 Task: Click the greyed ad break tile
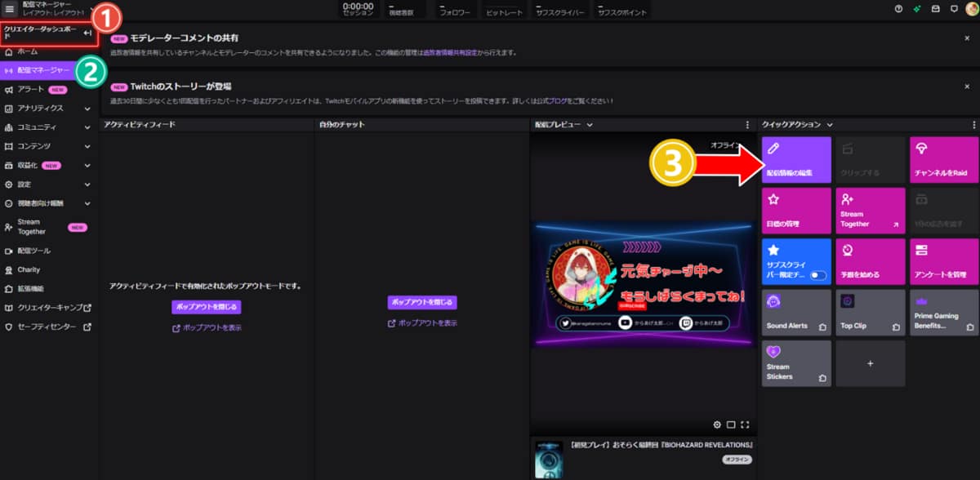(x=943, y=211)
